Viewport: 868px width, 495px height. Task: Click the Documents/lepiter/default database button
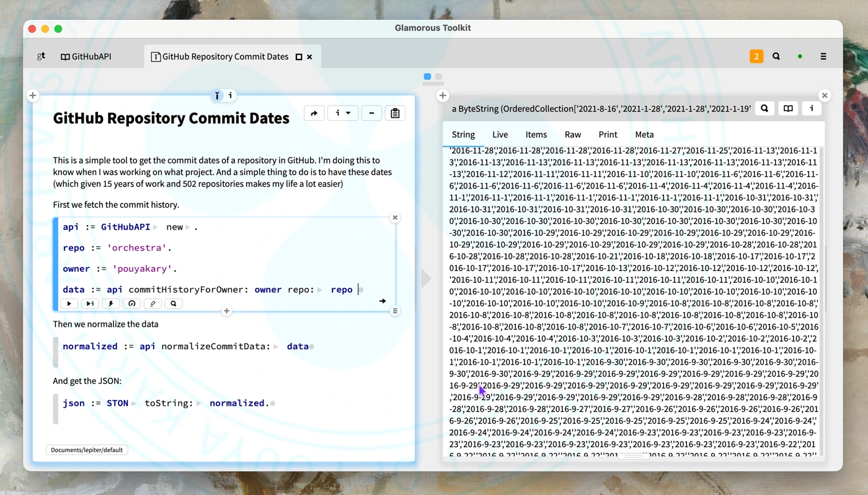pos(86,449)
